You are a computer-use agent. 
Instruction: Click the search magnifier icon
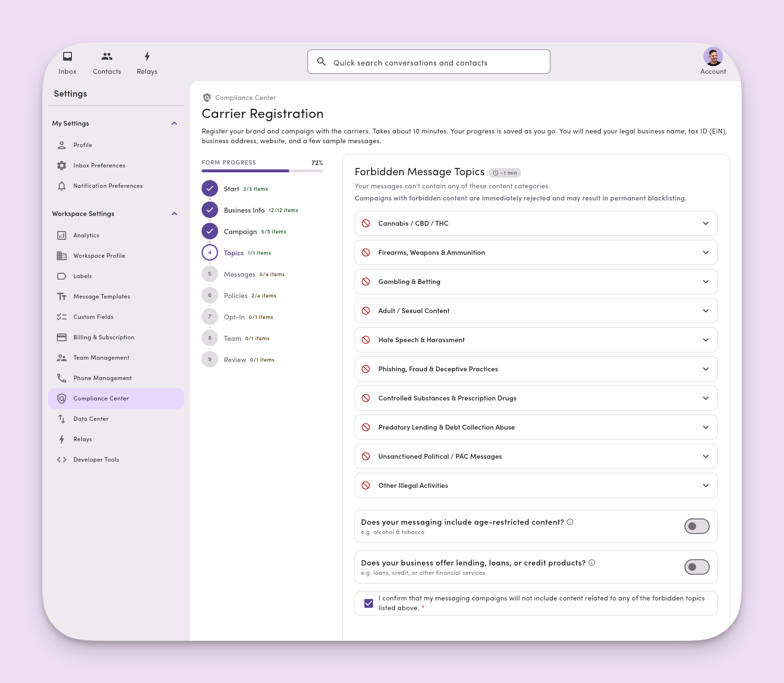click(321, 62)
